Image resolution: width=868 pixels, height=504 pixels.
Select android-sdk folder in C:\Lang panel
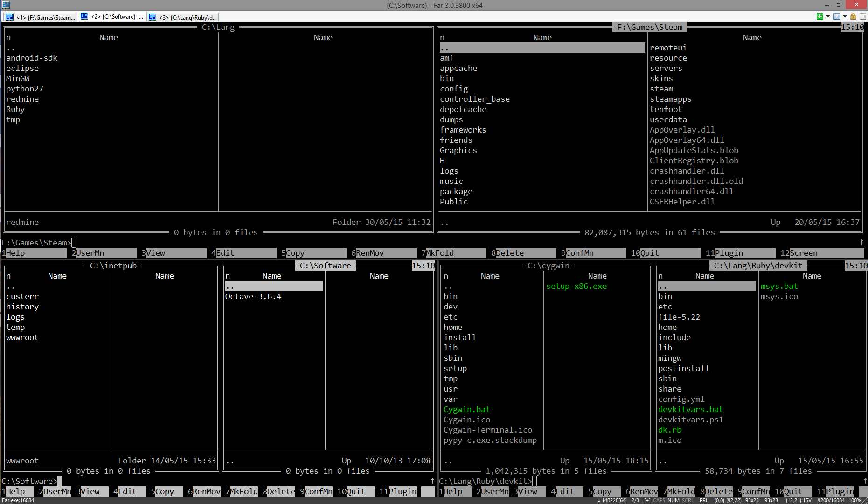point(32,58)
